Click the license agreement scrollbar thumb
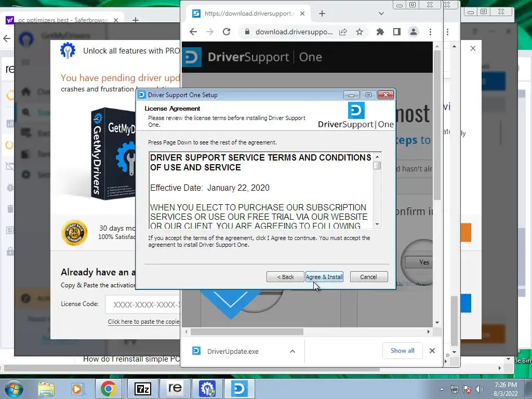Image resolution: width=532 pixels, height=399 pixels. (377, 166)
